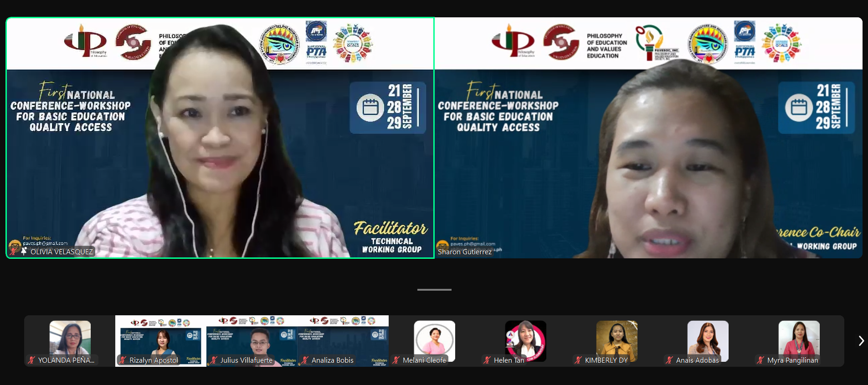Click muted mic icon beside Myra Pangilinan
The width and height of the screenshot is (868, 385).
pyautogui.click(x=760, y=360)
